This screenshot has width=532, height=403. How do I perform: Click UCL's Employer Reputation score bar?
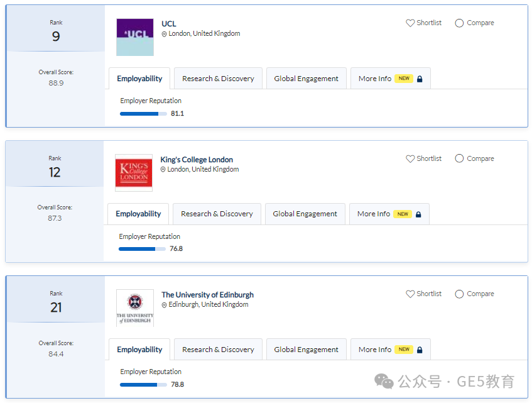click(143, 114)
